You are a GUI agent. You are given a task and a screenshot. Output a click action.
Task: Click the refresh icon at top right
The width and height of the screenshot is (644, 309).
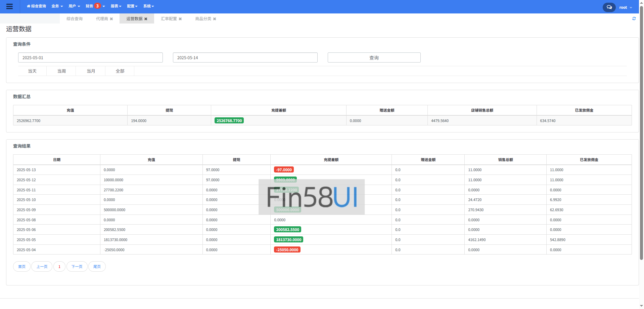[x=634, y=18]
